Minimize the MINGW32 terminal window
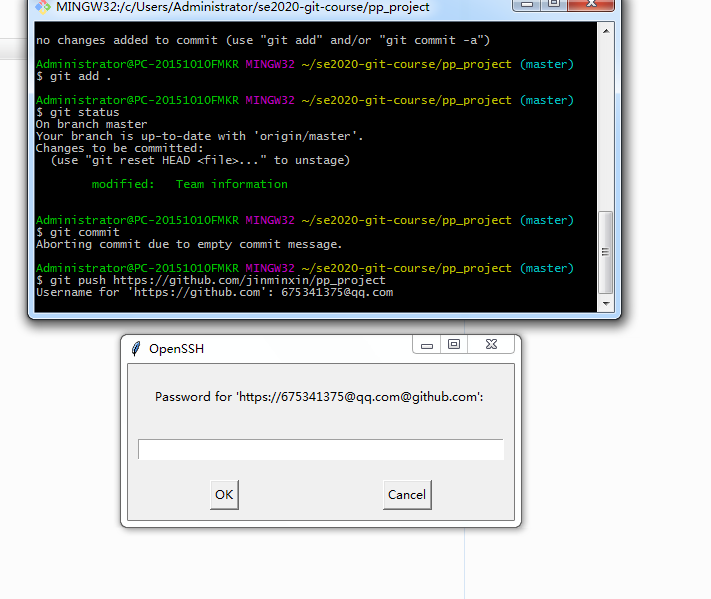This screenshot has height=599, width=711. tap(526, 4)
